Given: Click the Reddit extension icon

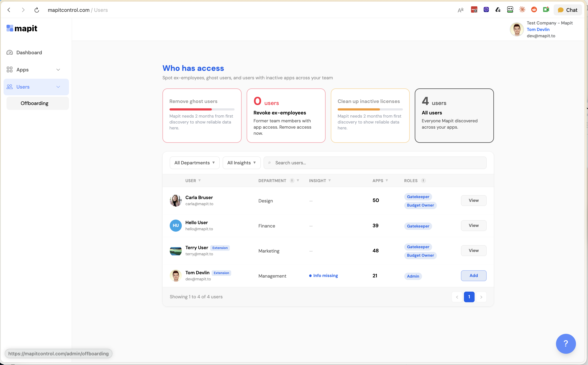Looking at the screenshot, I should coord(534,10).
